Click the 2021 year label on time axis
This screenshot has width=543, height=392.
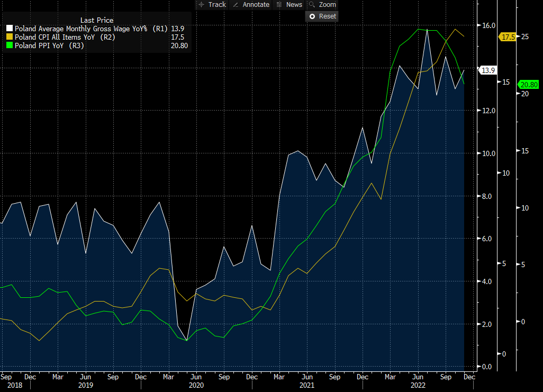pyautogui.click(x=306, y=386)
